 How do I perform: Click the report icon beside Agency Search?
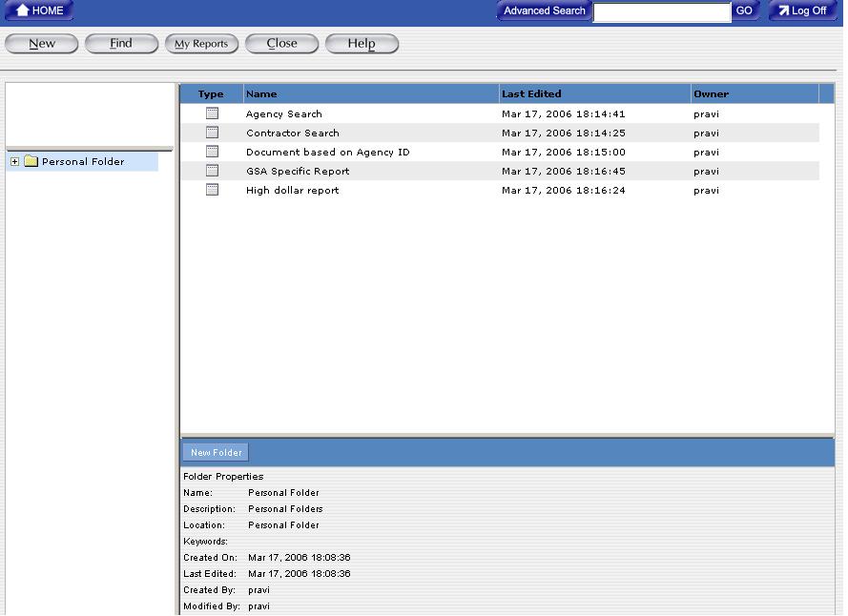click(x=212, y=113)
